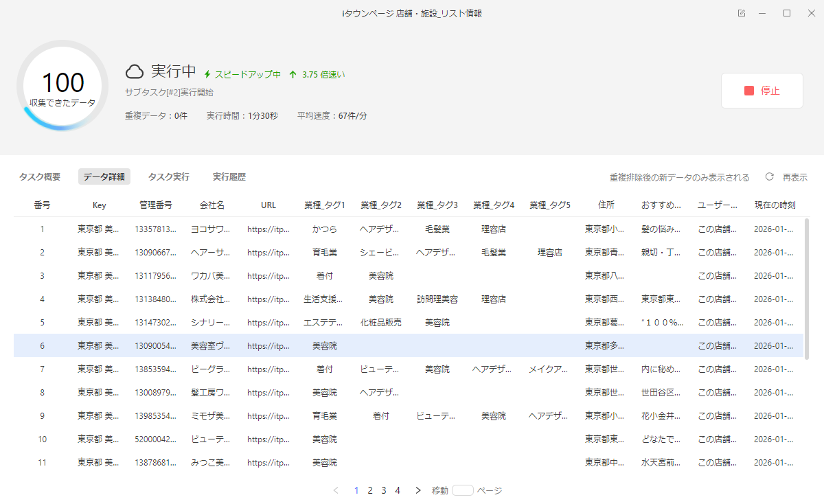This screenshot has width=824, height=504.
Task: Click 再表示 to reload data
Action: click(794, 177)
